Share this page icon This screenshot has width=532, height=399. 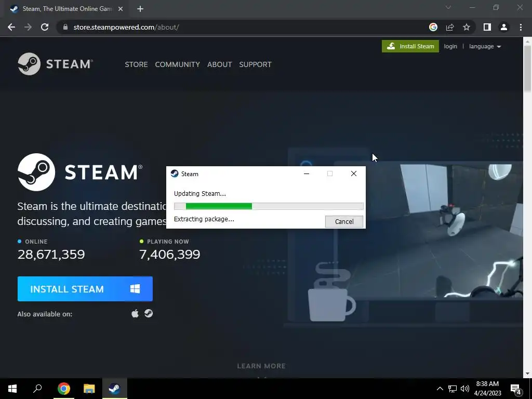(x=450, y=27)
